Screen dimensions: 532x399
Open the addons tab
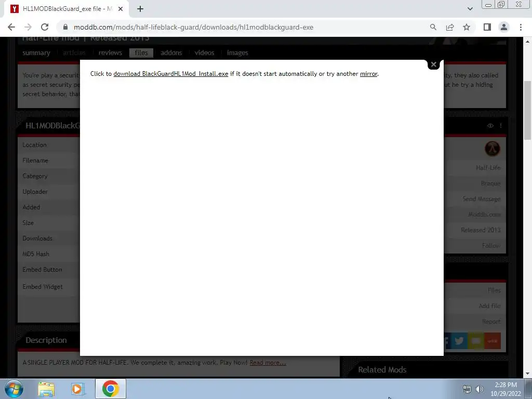click(x=171, y=52)
